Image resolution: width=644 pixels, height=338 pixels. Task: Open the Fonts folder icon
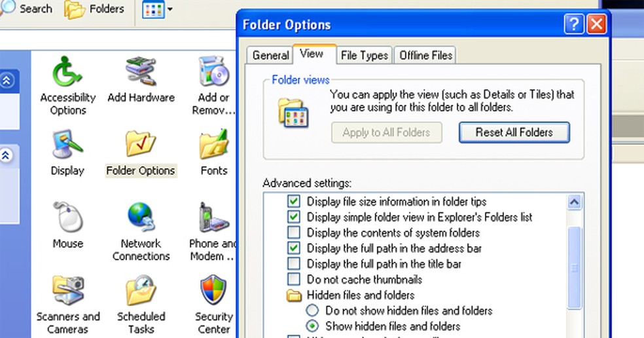(x=213, y=144)
